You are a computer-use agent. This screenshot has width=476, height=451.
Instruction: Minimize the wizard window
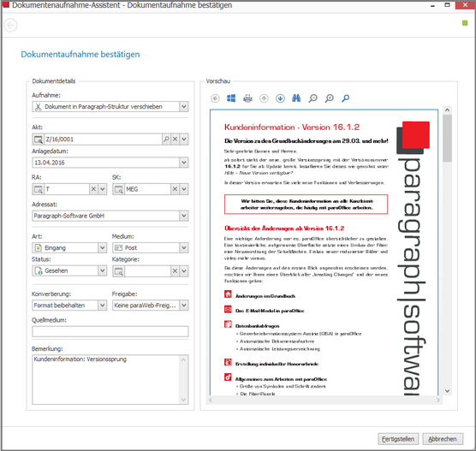point(433,5)
